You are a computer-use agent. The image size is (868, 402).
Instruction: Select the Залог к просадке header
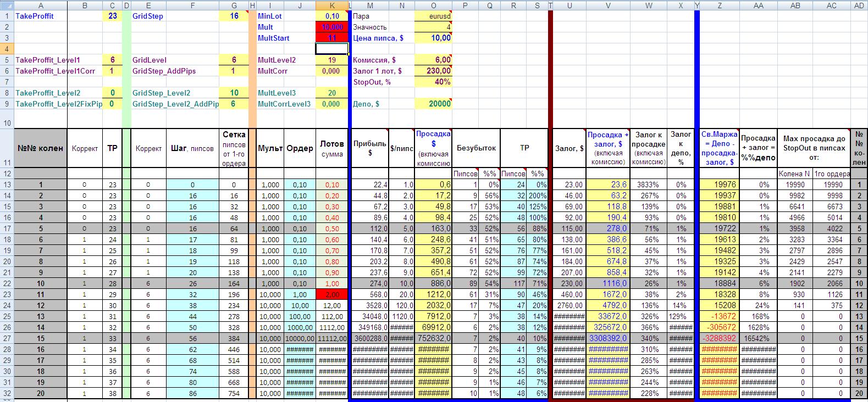[x=649, y=148]
